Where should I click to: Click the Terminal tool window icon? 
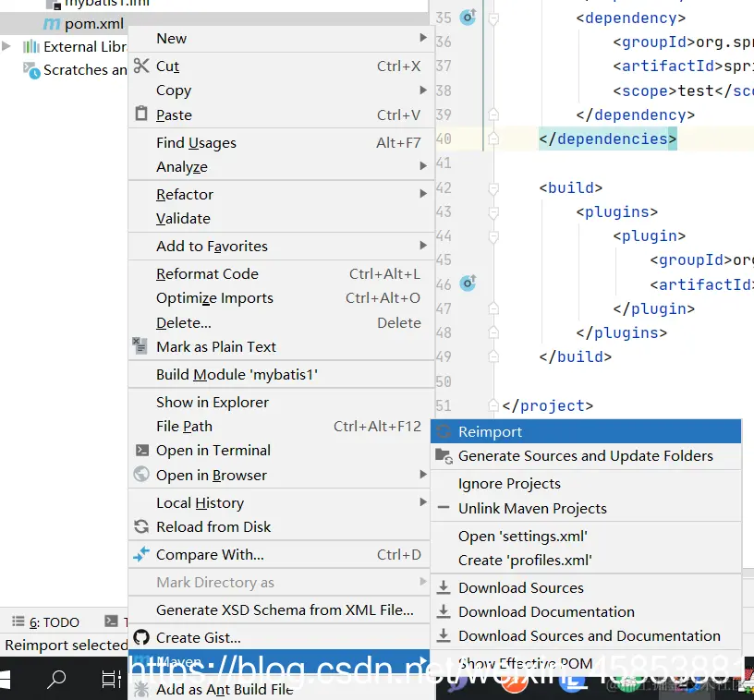pos(111,621)
